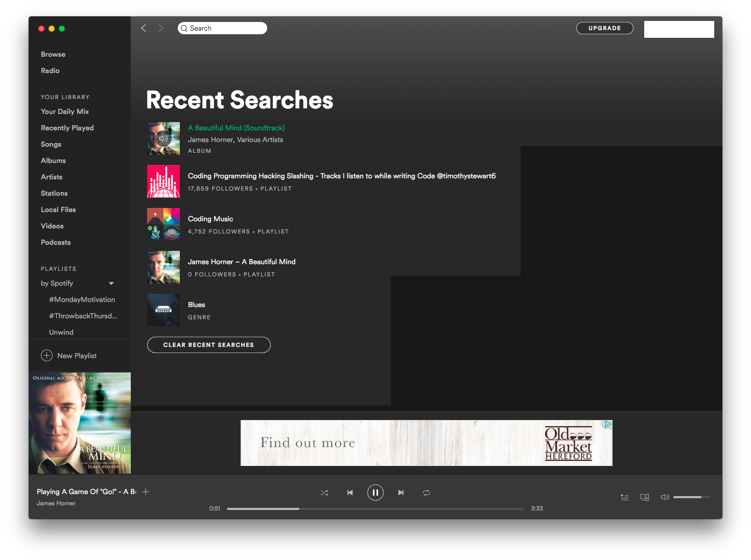
Task: Open the A Beautiful Mind (Soundtrack) album
Action: 236,128
